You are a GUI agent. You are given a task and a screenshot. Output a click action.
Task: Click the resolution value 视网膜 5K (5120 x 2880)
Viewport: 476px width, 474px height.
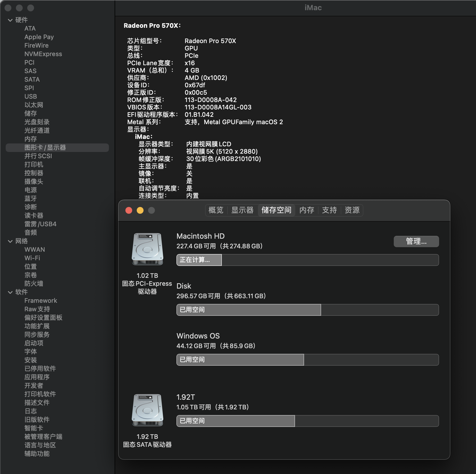[222, 151]
